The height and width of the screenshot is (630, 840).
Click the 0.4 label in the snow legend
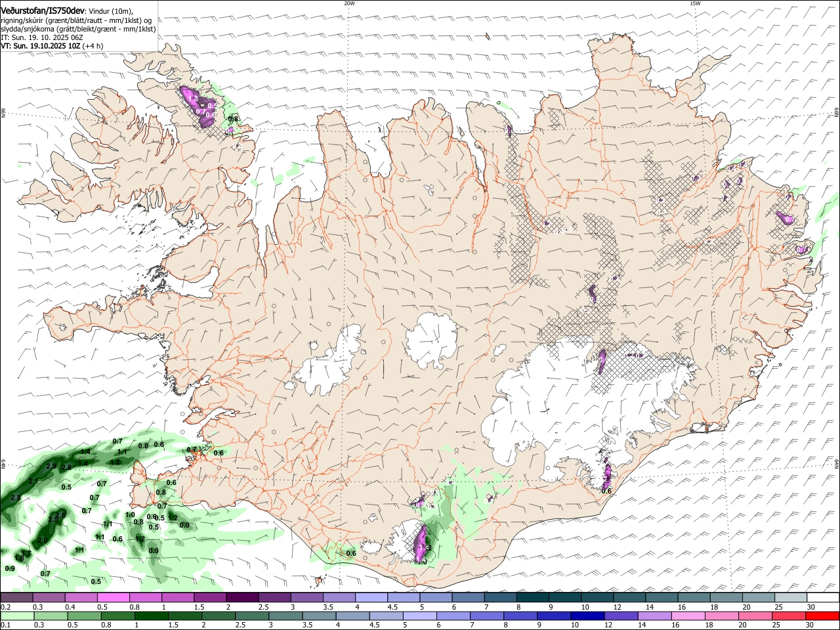tap(70, 607)
